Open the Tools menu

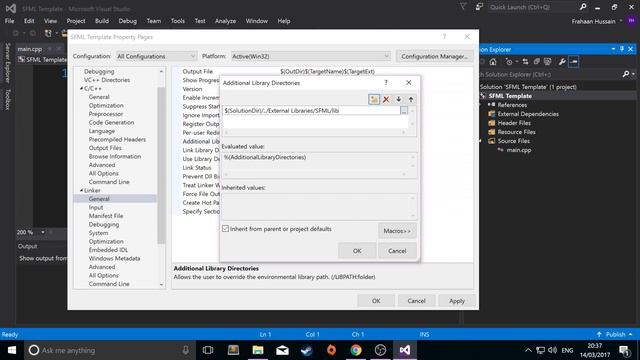coord(178,21)
